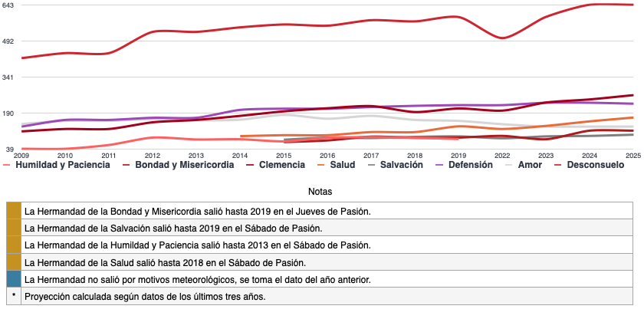The height and width of the screenshot is (309, 644).
Task: Click golden swatch beside Bondad y Misericordia note
Action: [14, 210]
